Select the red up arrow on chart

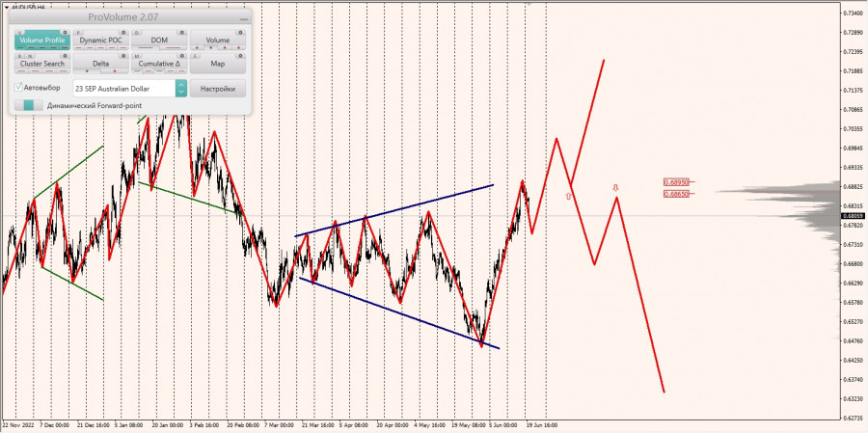coord(568,196)
